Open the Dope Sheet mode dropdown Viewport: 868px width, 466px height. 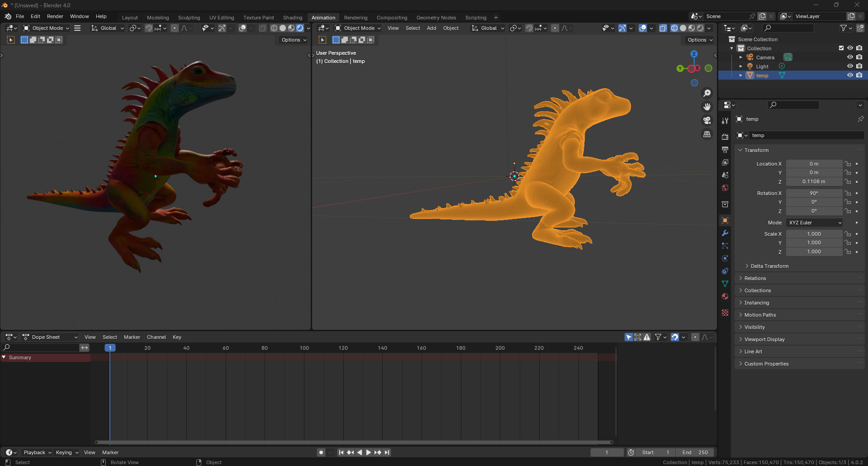(50, 337)
